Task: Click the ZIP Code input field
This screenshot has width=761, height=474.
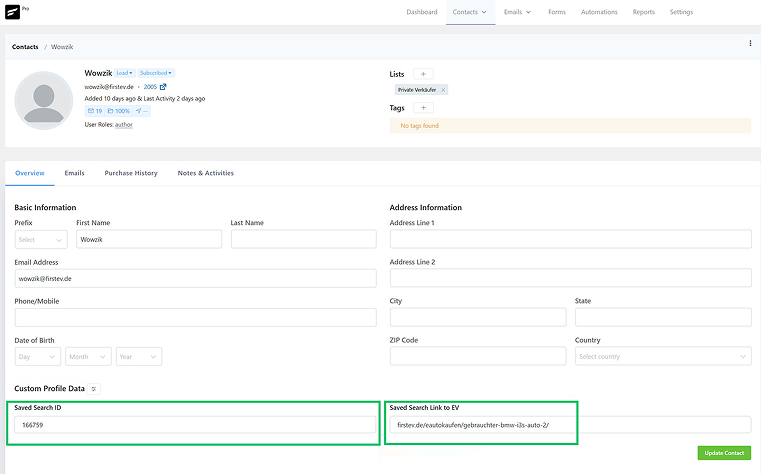Action: click(478, 356)
